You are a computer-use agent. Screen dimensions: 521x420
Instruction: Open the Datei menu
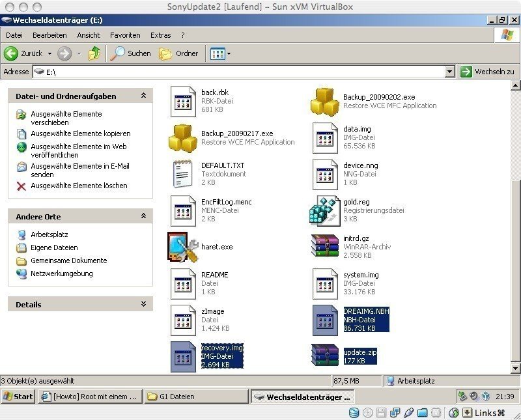pyautogui.click(x=14, y=35)
